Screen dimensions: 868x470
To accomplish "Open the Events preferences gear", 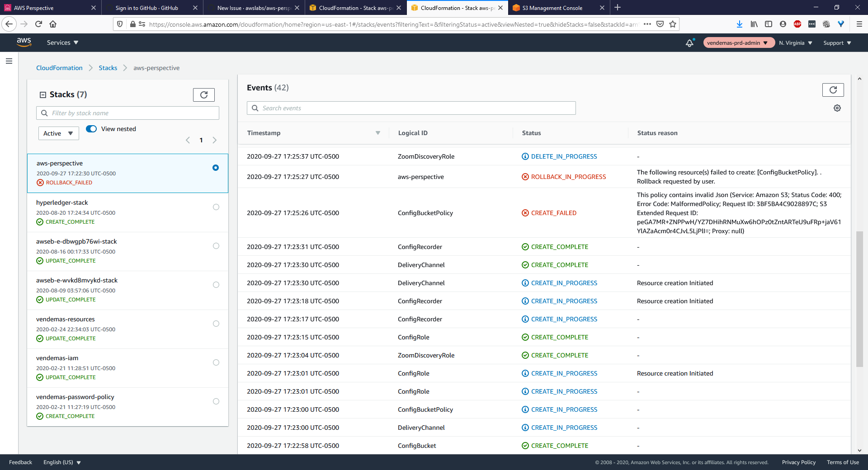I will click(x=837, y=108).
